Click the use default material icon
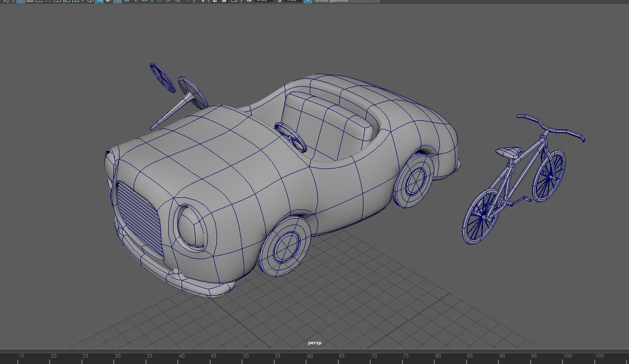 108,1
